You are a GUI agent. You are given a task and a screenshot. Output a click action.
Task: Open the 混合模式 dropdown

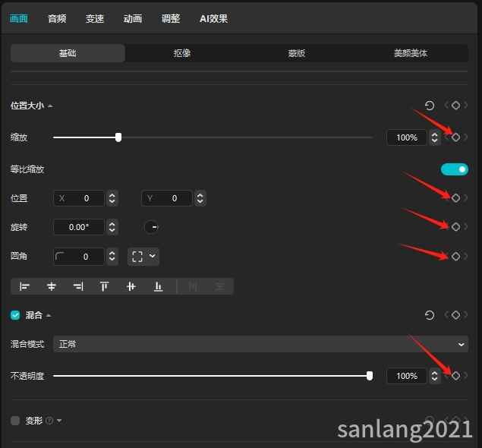coord(260,344)
